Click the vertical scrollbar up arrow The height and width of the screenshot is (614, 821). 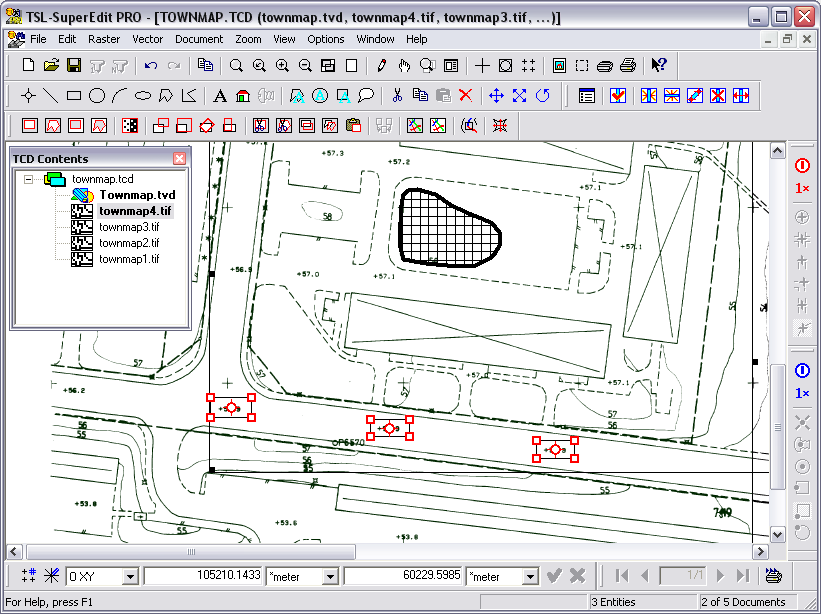pos(778,151)
